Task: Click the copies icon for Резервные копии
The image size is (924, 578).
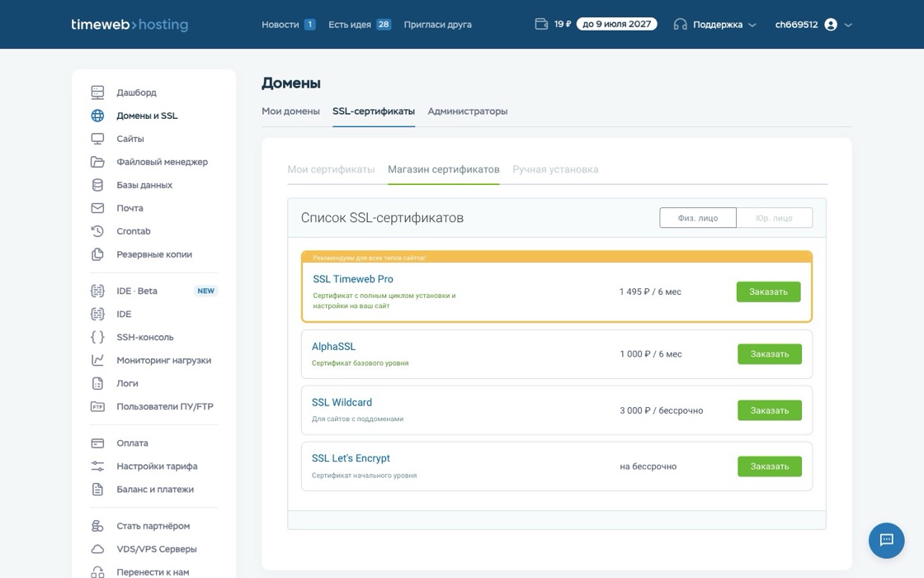Action: click(x=97, y=254)
